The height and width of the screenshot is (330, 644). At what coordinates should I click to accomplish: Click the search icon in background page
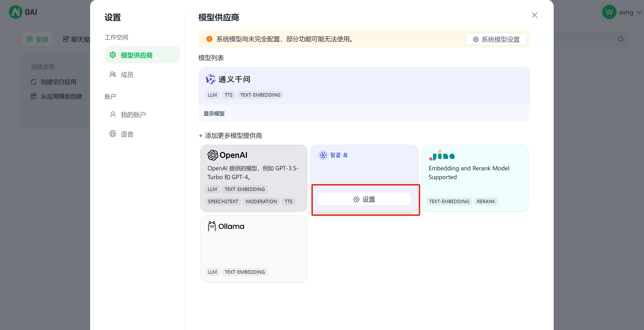coord(620,39)
